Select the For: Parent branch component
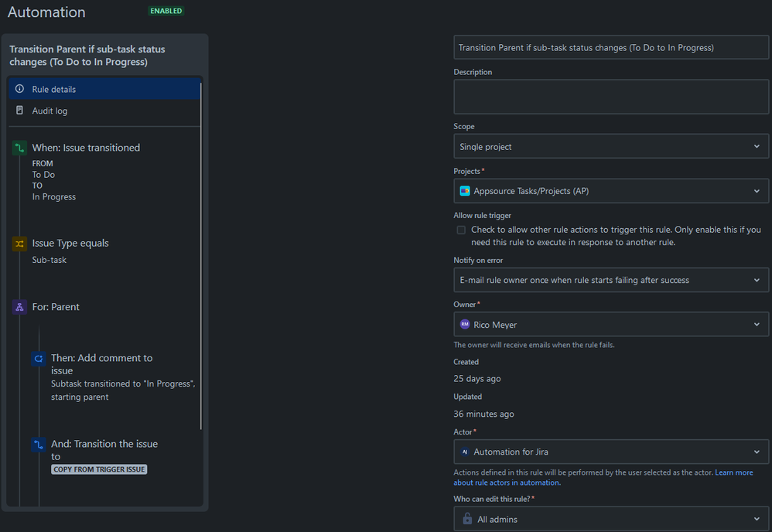Screen dimensions: 772x532 pyautogui.click(x=56, y=307)
